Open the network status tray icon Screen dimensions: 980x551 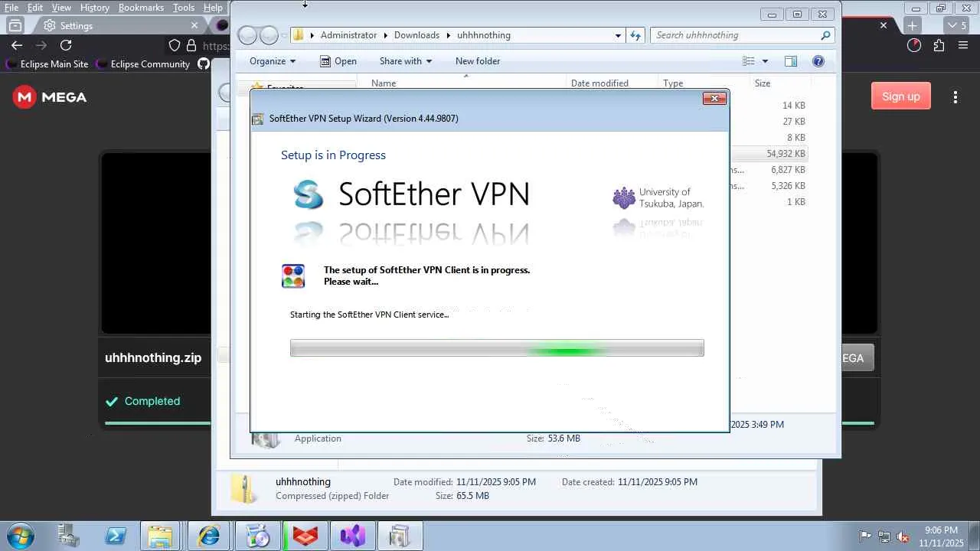884,536
